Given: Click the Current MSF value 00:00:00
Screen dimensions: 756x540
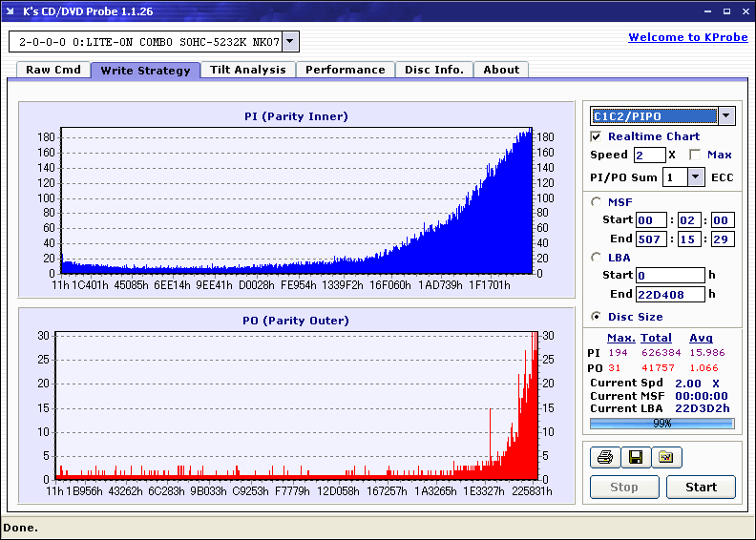Looking at the screenshot, I should [x=702, y=396].
